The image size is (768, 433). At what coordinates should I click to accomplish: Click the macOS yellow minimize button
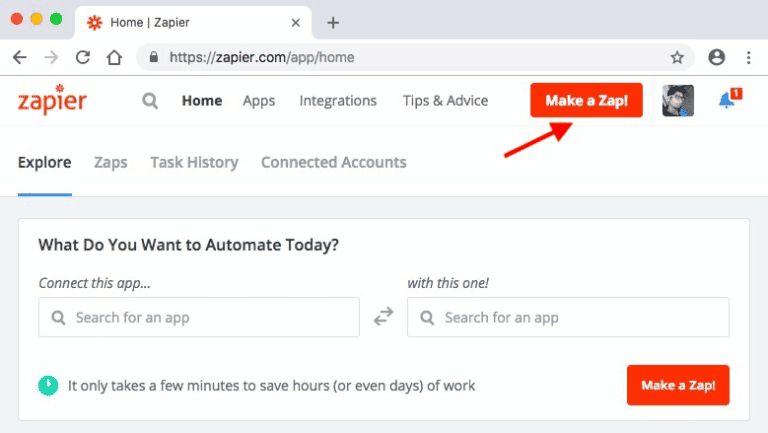36,19
